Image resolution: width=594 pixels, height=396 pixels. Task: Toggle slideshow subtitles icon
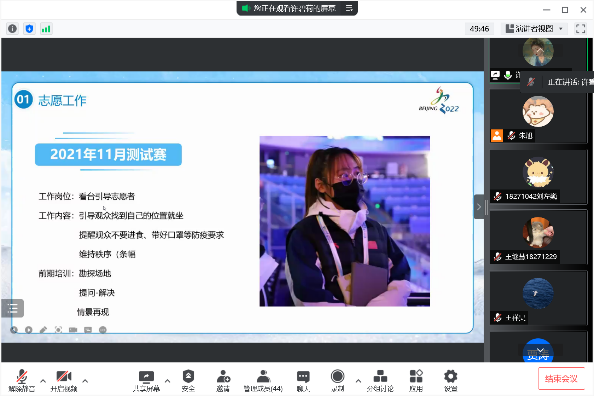88,330
